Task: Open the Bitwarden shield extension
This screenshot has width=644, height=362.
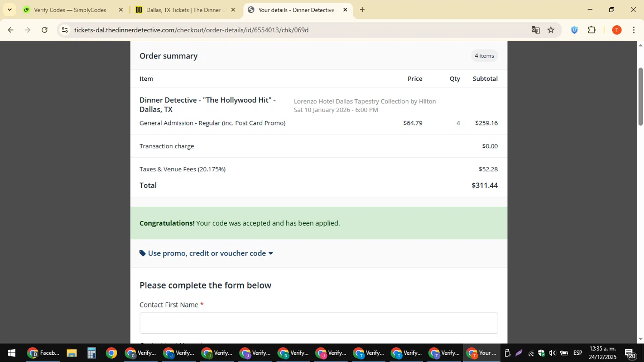Action: 574,30
